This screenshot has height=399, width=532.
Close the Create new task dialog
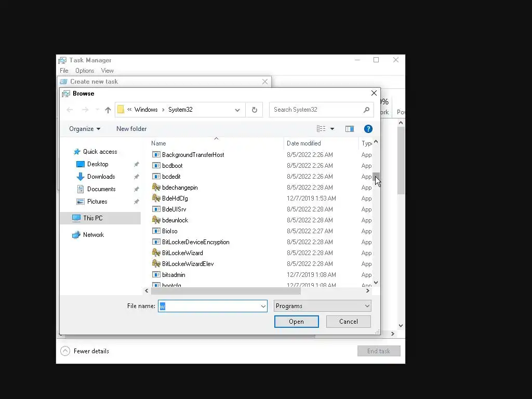[x=265, y=82]
